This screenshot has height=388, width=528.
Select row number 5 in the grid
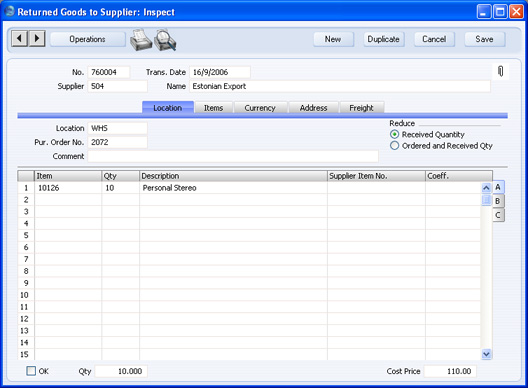coord(26,235)
